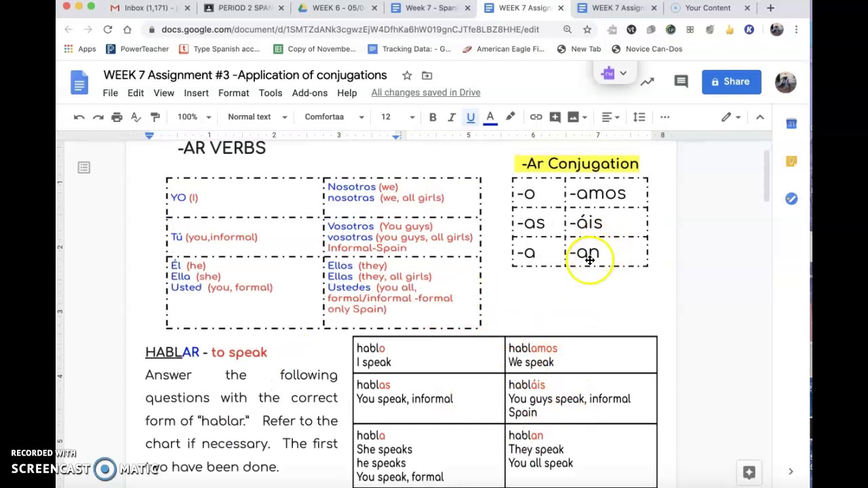Open the Help menu

tap(347, 93)
